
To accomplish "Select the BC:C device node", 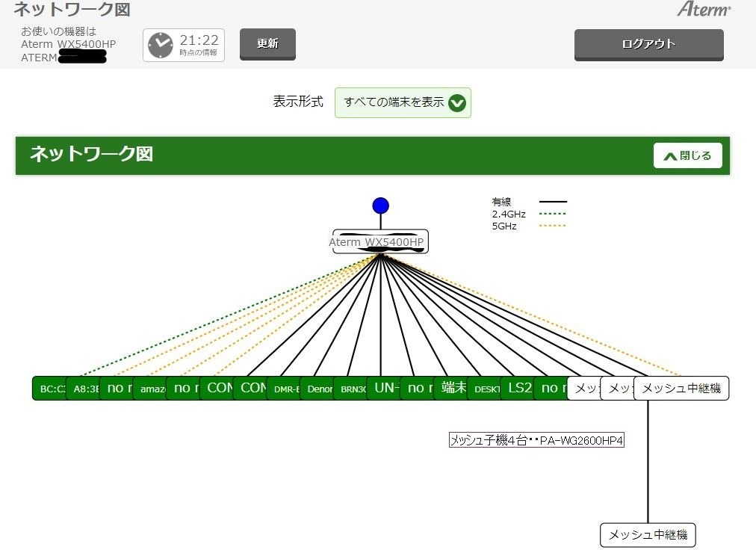I will (x=49, y=389).
